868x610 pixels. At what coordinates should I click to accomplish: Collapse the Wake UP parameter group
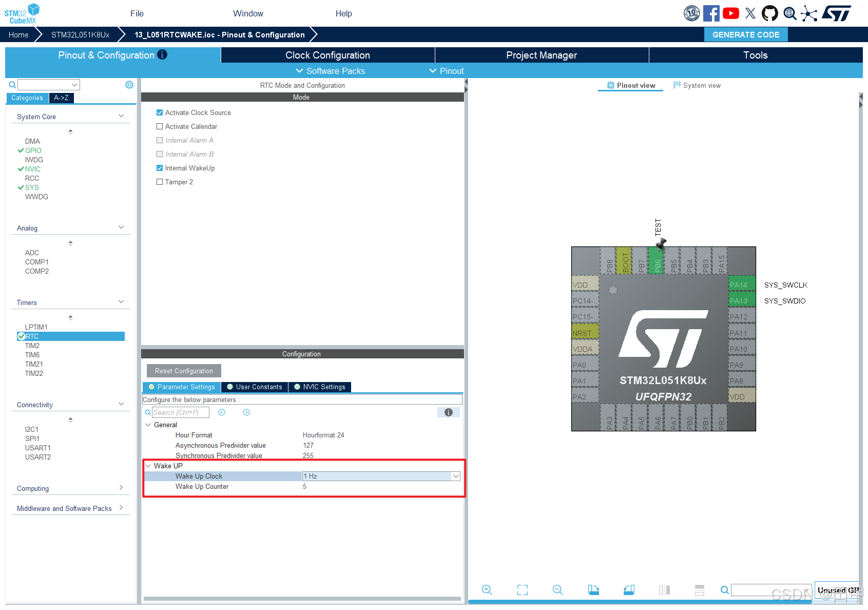[148, 466]
